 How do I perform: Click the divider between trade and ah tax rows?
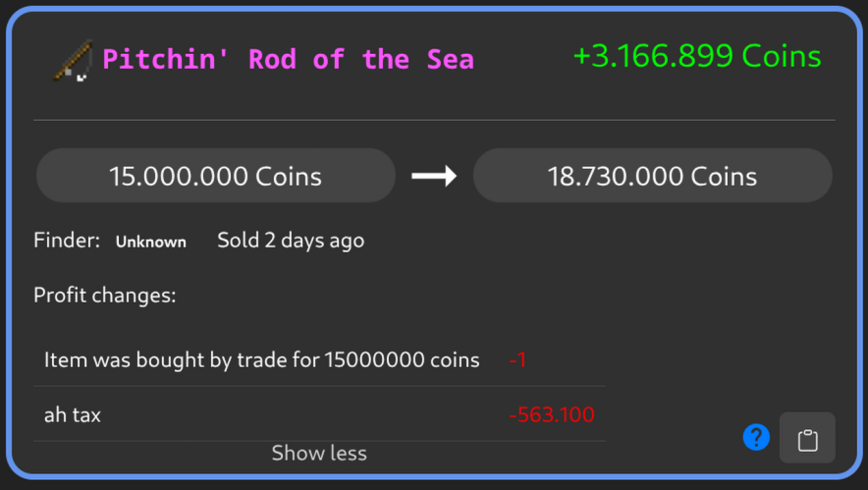pyautogui.click(x=319, y=386)
